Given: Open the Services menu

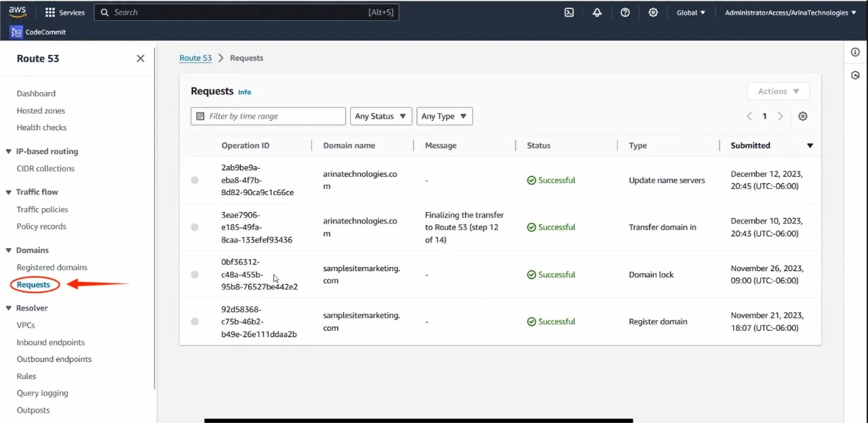Looking at the screenshot, I should pos(64,12).
